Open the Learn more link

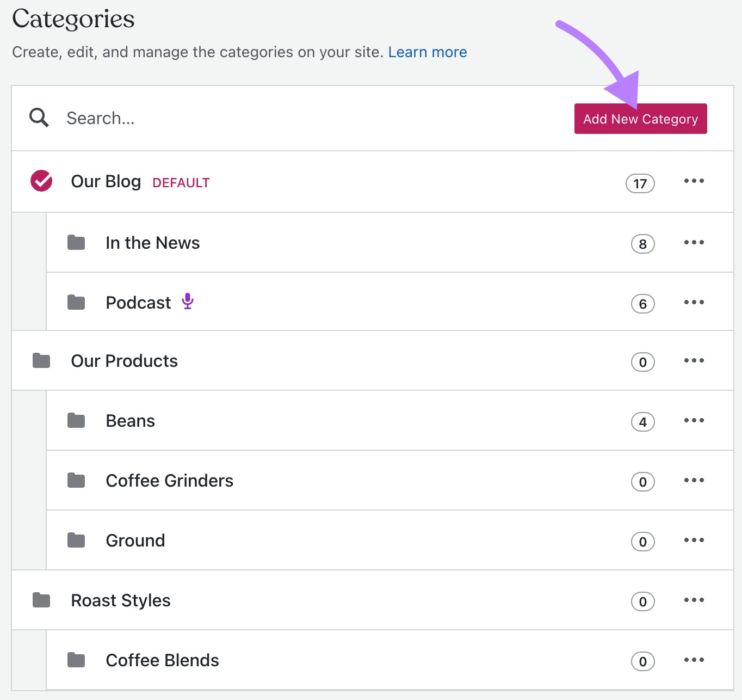click(x=428, y=52)
